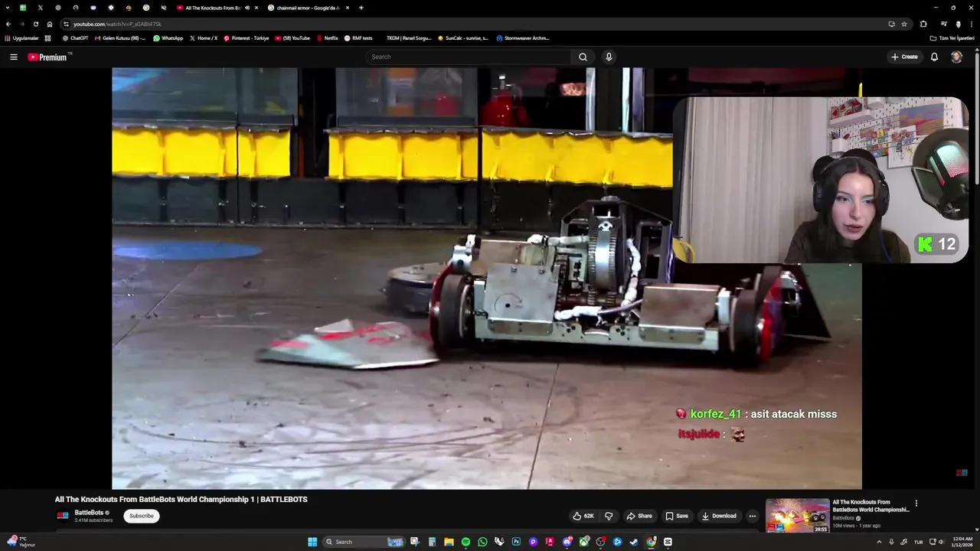Screen dimensions: 980x551
Task: Open Pinterest - Türkiye bookmark
Action: coord(247,37)
